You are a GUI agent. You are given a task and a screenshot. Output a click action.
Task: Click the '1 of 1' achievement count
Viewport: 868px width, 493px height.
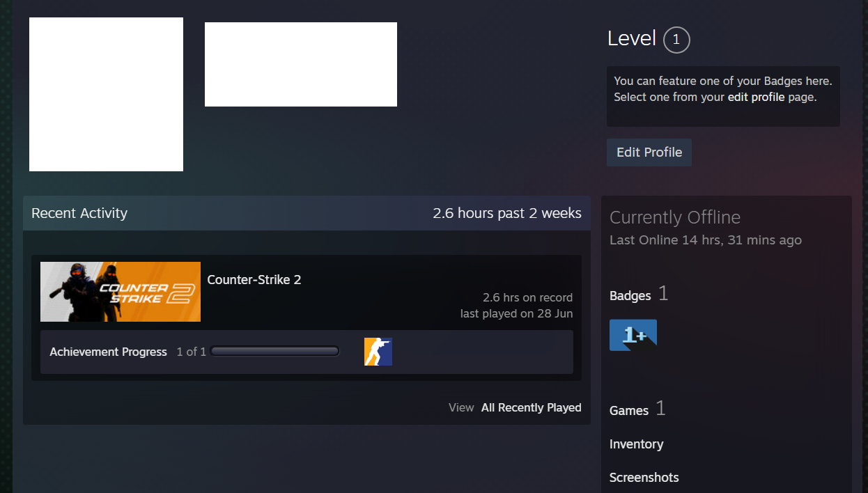[x=191, y=352]
